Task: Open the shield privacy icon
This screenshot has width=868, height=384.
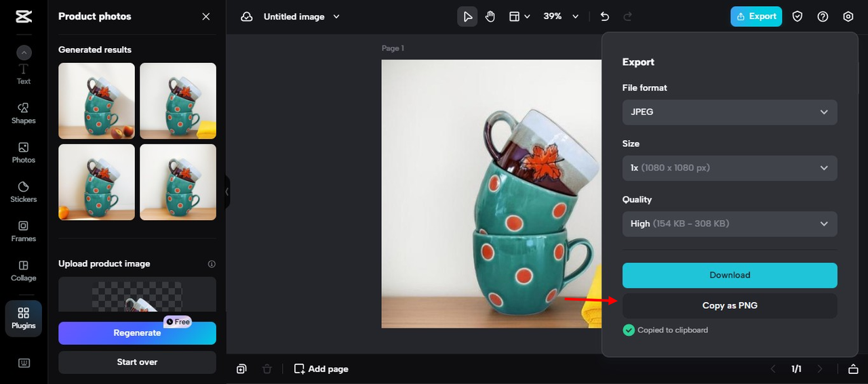Action: click(797, 16)
